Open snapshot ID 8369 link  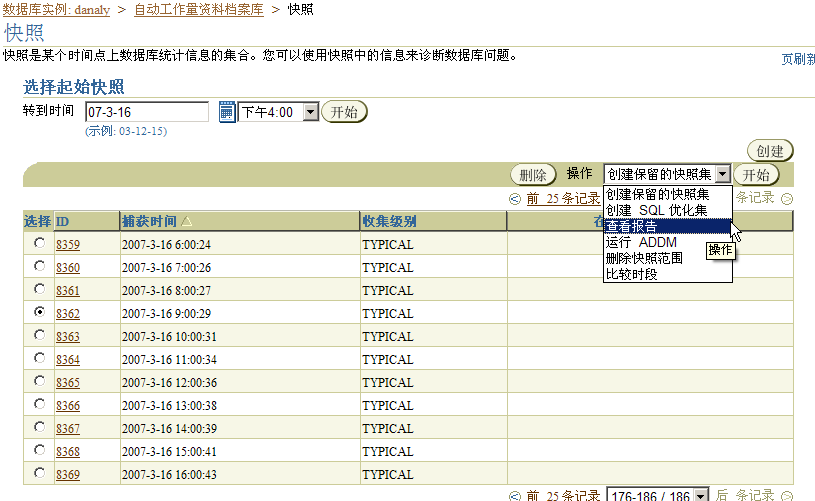(x=68, y=474)
